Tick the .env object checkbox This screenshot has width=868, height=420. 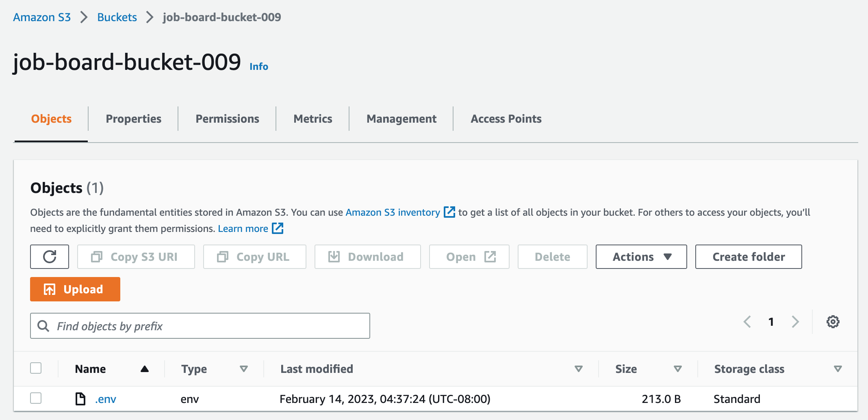(x=36, y=398)
